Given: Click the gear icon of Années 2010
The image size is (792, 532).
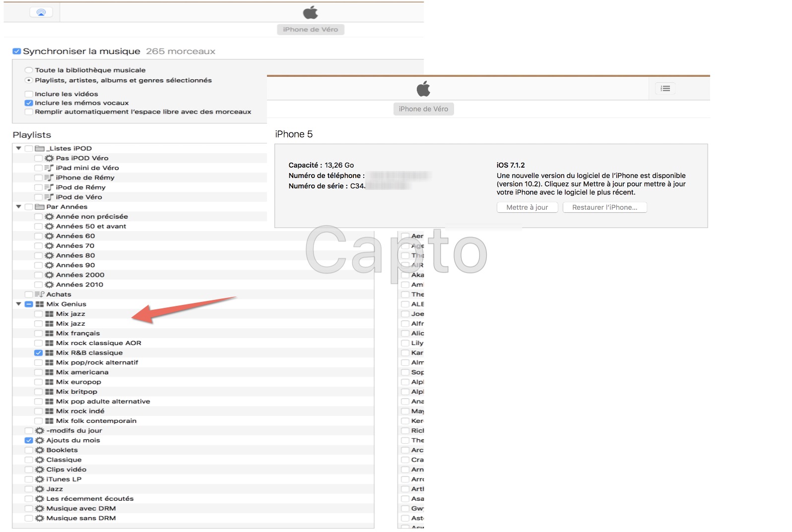Looking at the screenshot, I should pyautogui.click(x=49, y=285).
